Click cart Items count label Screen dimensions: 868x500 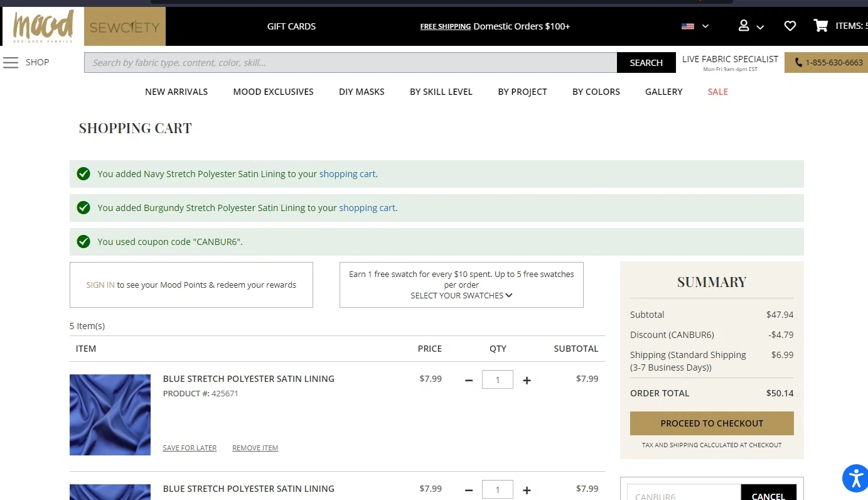851,26
